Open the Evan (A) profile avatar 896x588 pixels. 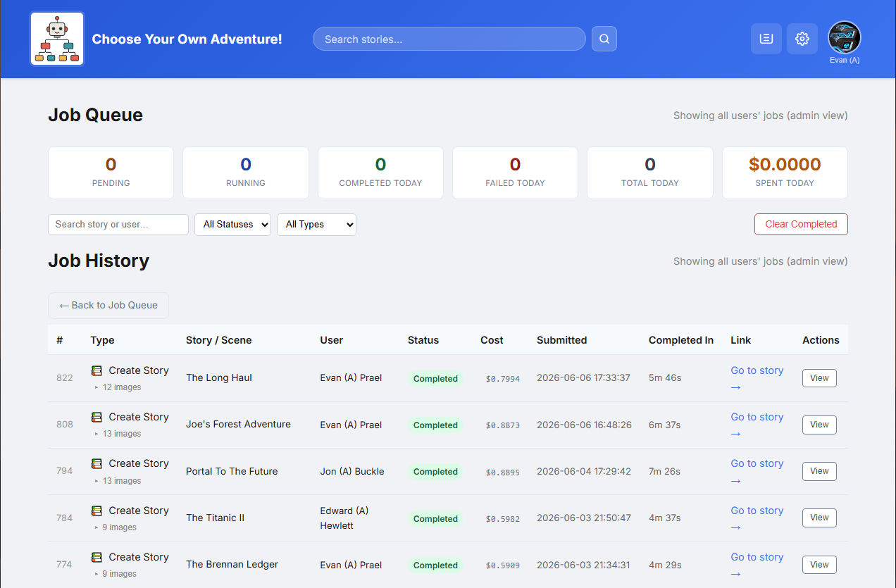845,38
